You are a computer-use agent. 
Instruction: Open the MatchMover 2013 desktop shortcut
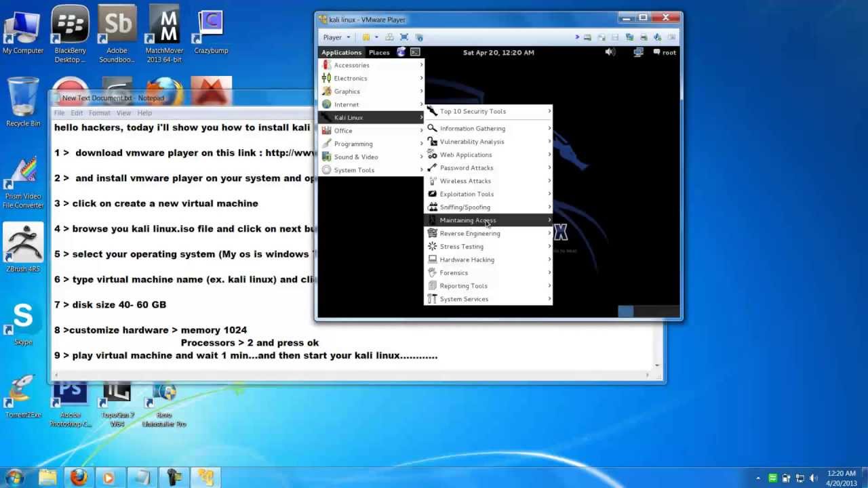click(x=163, y=34)
